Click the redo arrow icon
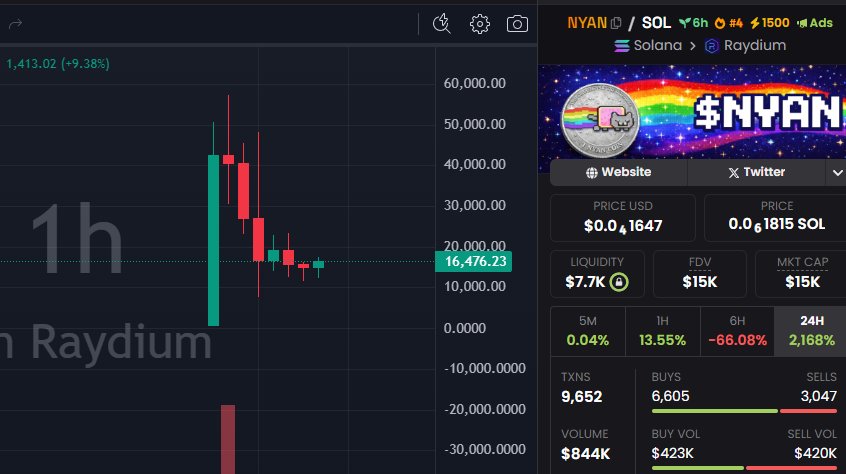Image resolution: width=846 pixels, height=474 pixels. pyautogui.click(x=16, y=24)
